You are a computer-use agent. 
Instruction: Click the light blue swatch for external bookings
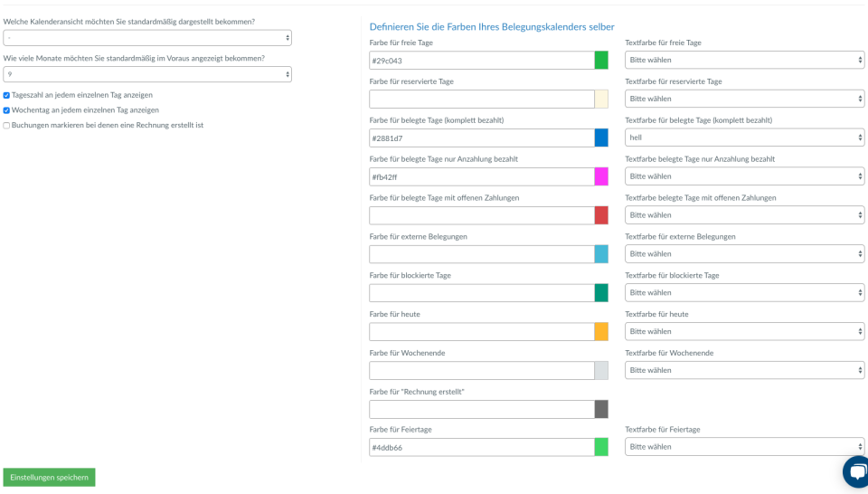pyautogui.click(x=601, y=254)
